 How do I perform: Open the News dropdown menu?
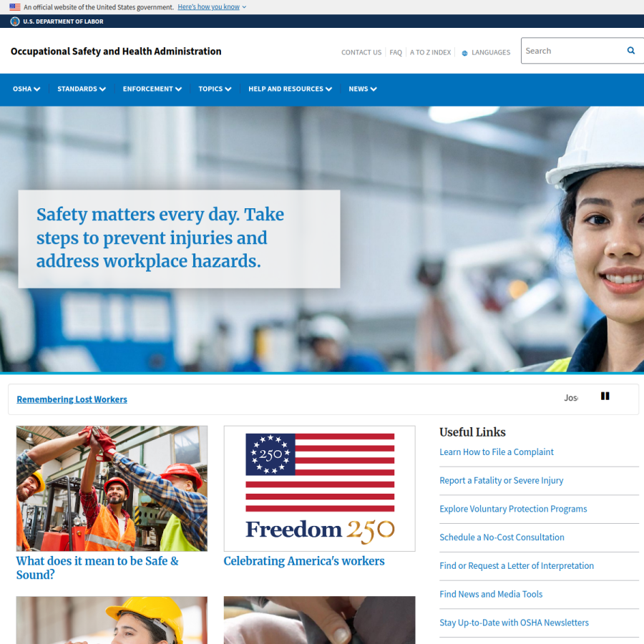coord(363,89)
